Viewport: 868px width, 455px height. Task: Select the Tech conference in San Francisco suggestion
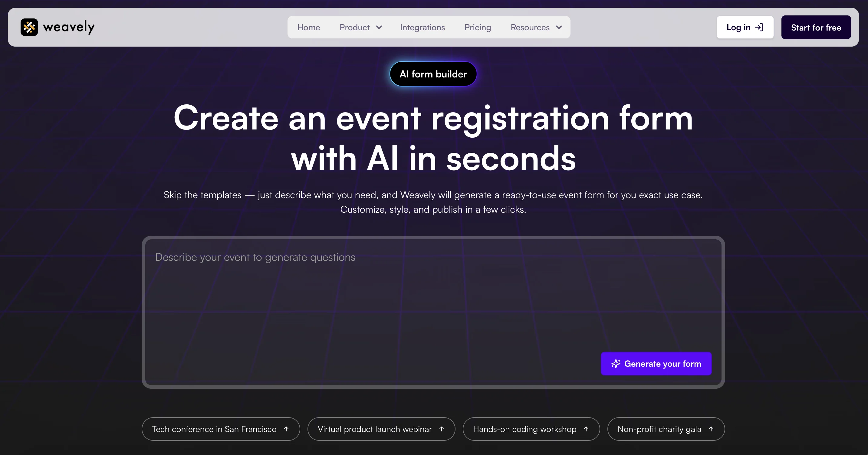[214, 429]
